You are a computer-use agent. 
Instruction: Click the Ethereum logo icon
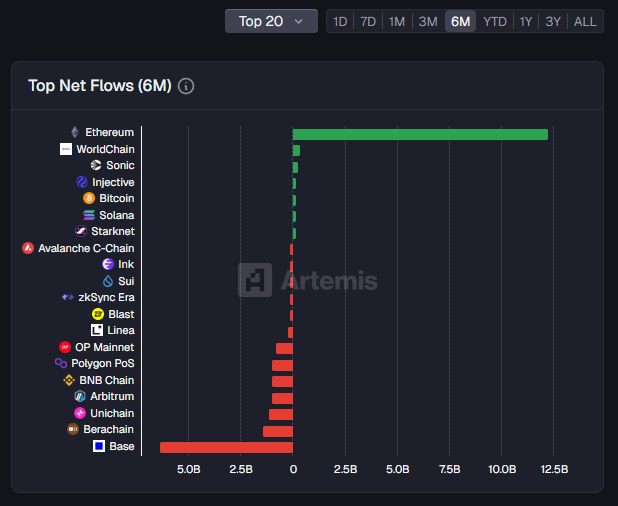[x=75, y=132]
